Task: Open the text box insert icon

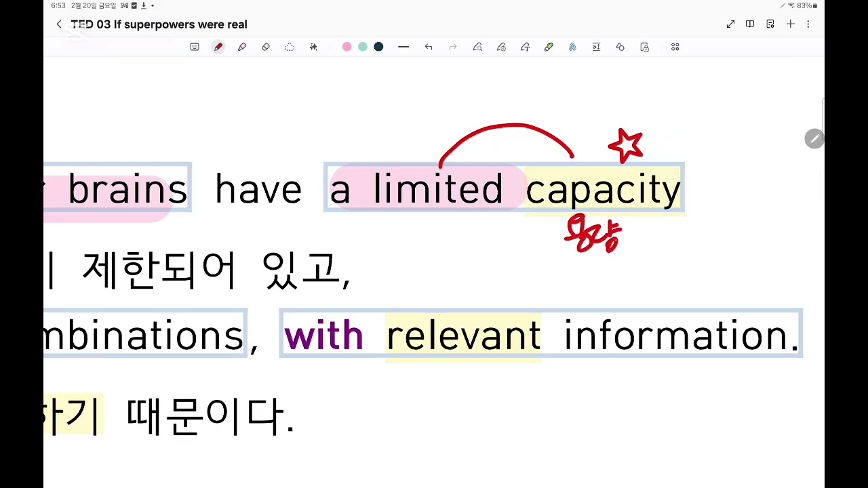Action: [596, 47]
